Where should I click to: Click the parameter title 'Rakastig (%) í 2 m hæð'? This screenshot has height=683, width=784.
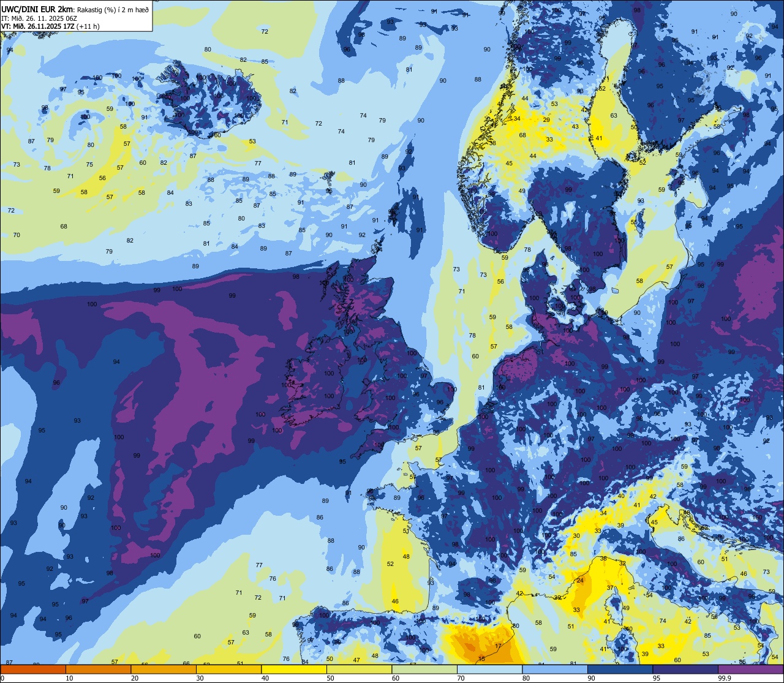[113, 9]
